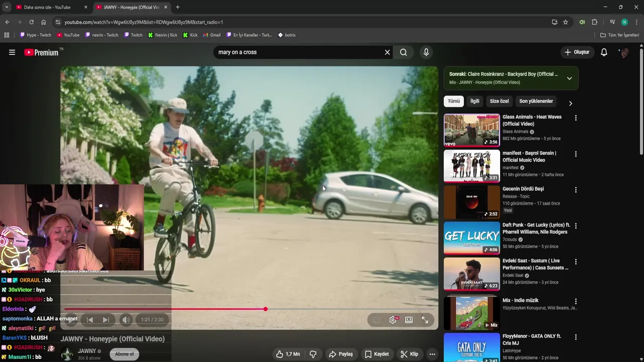The height and width of the screenshot is (362, 644).
Task: Open Daft Punk Get Lucky thumbnail
Action: coord(471,238)
